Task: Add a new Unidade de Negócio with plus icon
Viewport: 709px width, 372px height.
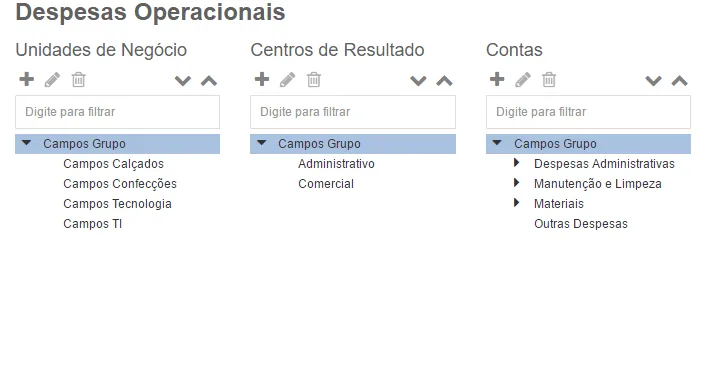Action: pyautogui.click(x=27, y=79)
